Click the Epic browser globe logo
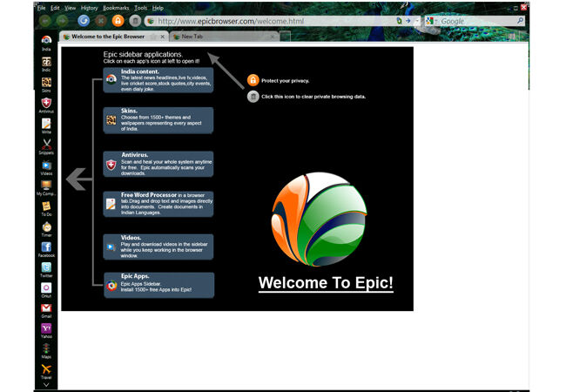This screenshot has width=566, height=392. (319, 220)
